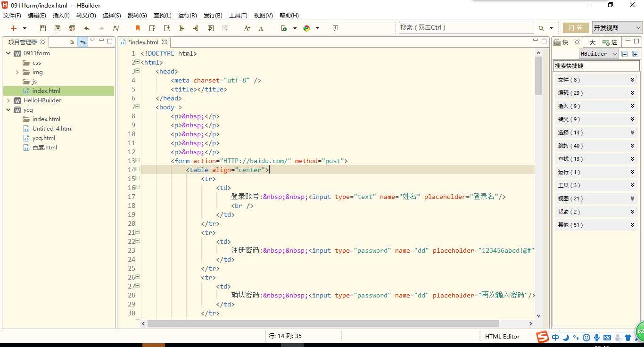
Task: Maximize the editor area
Action: click(545, 41)
